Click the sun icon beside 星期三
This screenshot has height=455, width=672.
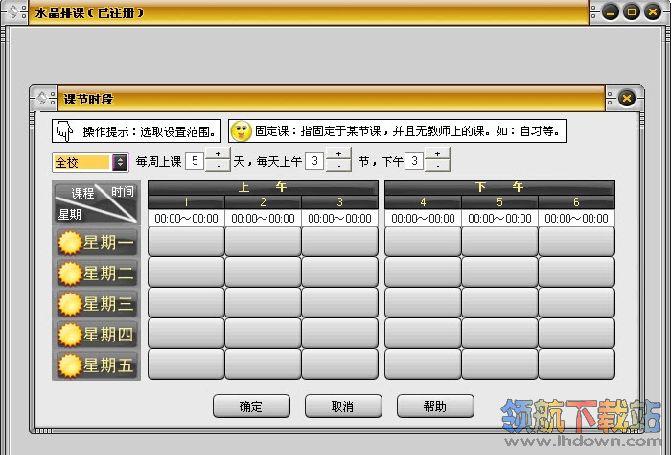click(69, 304)
